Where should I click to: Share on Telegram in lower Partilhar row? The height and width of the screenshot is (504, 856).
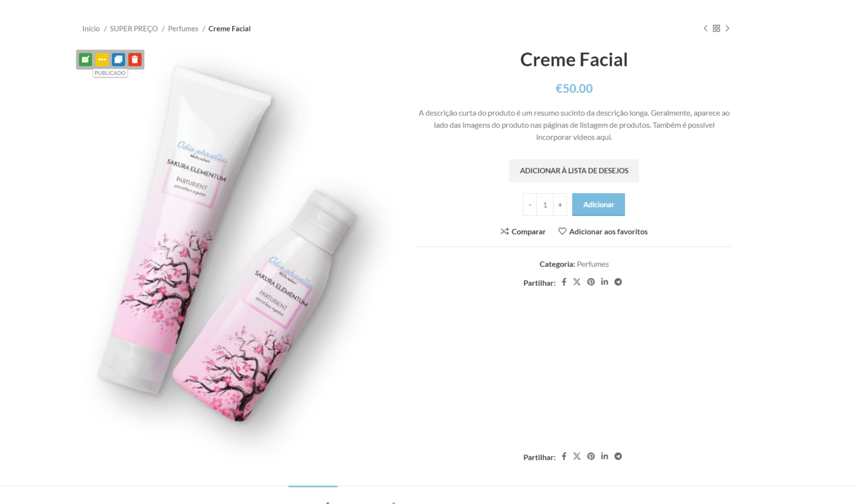tap(618, 456)
